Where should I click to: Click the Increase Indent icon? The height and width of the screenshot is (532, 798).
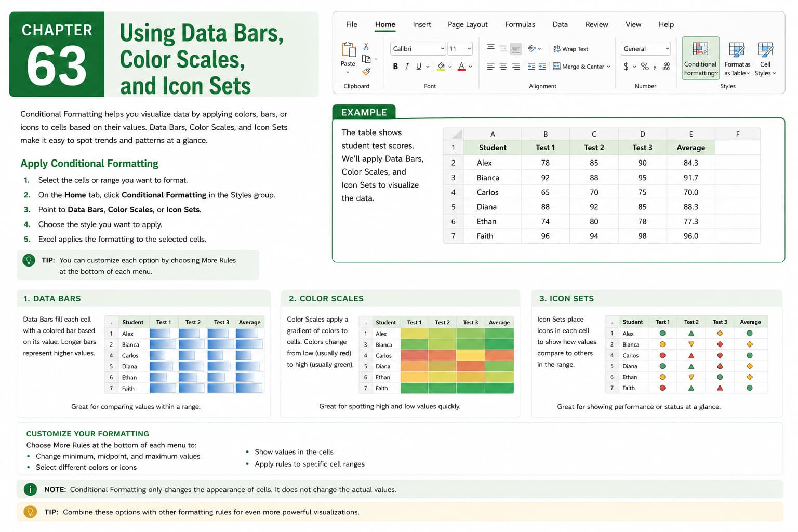pyautogui.click(x=542, y=66)
